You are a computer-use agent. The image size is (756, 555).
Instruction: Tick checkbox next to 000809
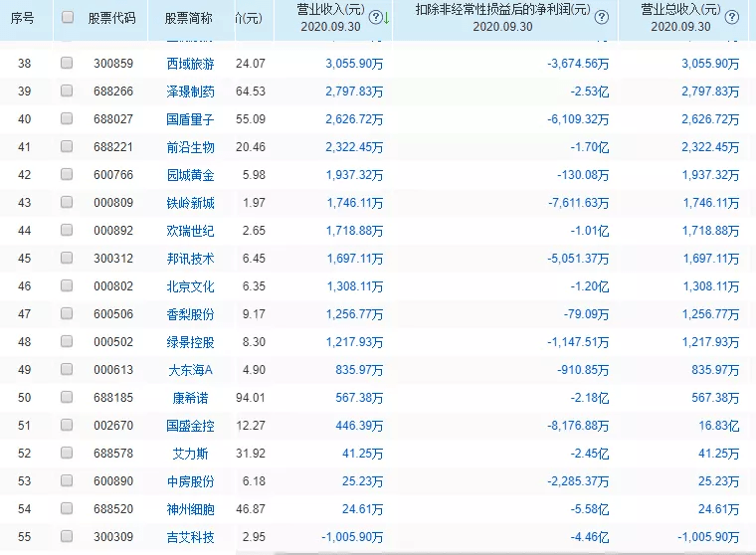tap(67, 202)
